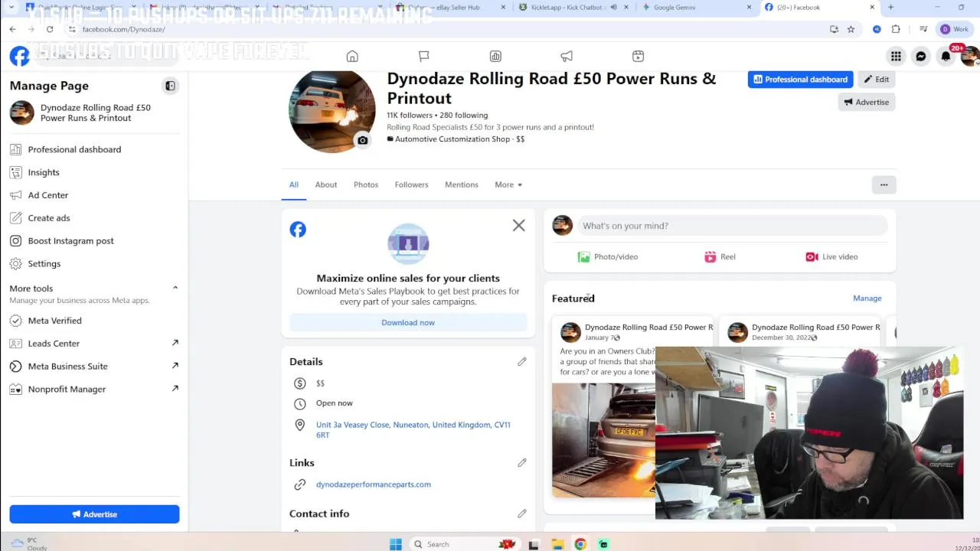Viewport: 980px width, 551px height.
Task: Open Windows Start menu
Action: tap(395, 544)
